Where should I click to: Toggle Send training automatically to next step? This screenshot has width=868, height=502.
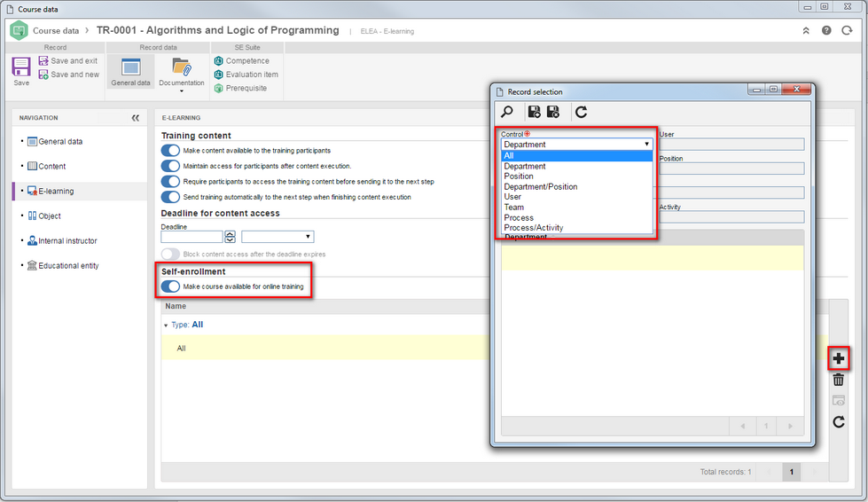tap(170, 197)
